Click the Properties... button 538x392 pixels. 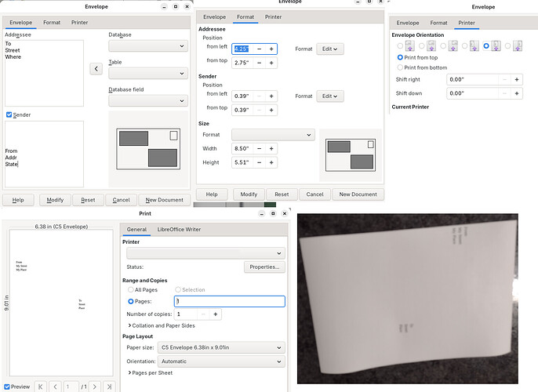click(264, 267)
